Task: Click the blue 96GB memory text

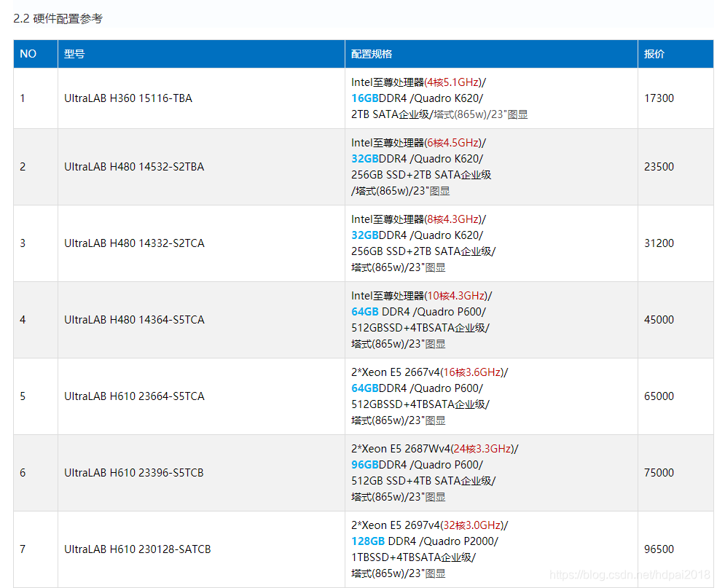Action: click(365, 465)
